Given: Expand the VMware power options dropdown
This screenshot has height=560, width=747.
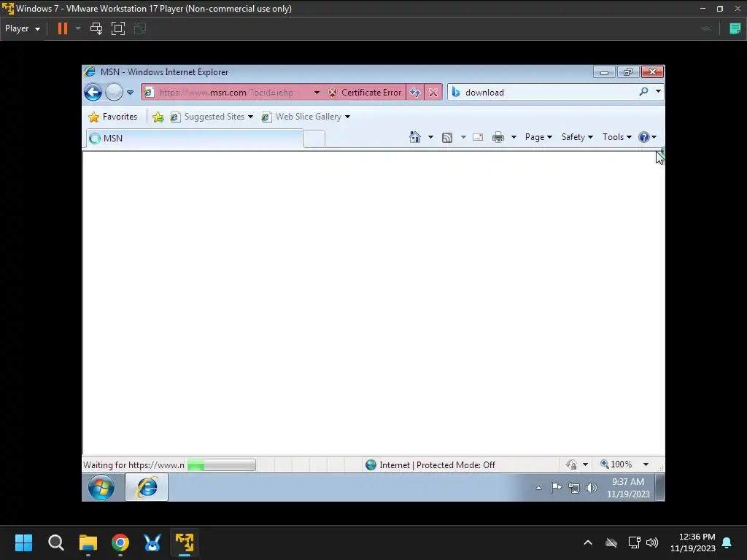Looking at the screenshot, I should click(78, 28).
